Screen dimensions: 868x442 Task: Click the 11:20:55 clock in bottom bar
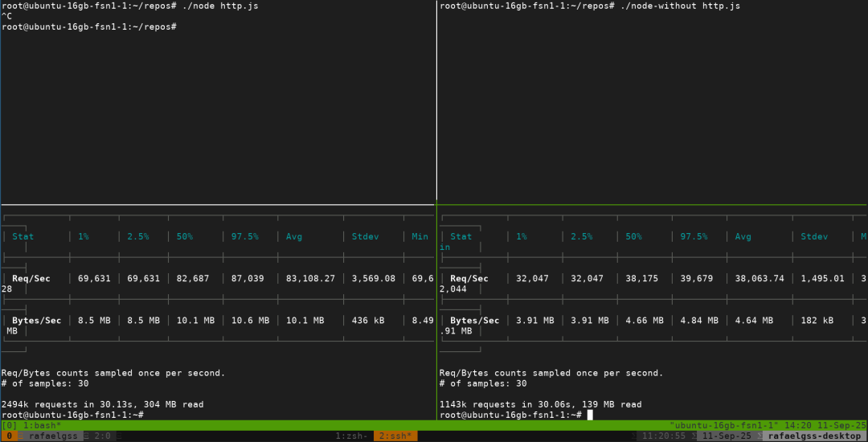point(663,436)
